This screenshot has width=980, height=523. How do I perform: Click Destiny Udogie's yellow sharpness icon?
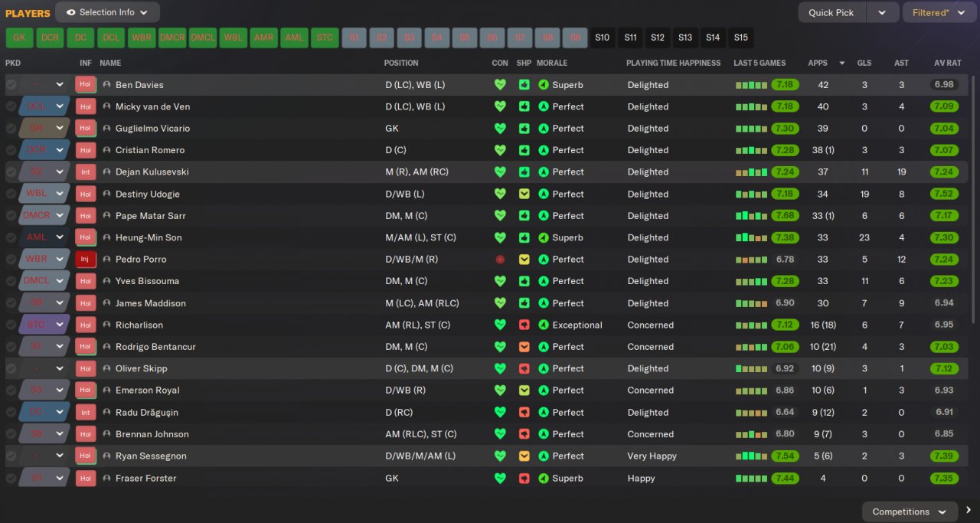tap(524, 194)
